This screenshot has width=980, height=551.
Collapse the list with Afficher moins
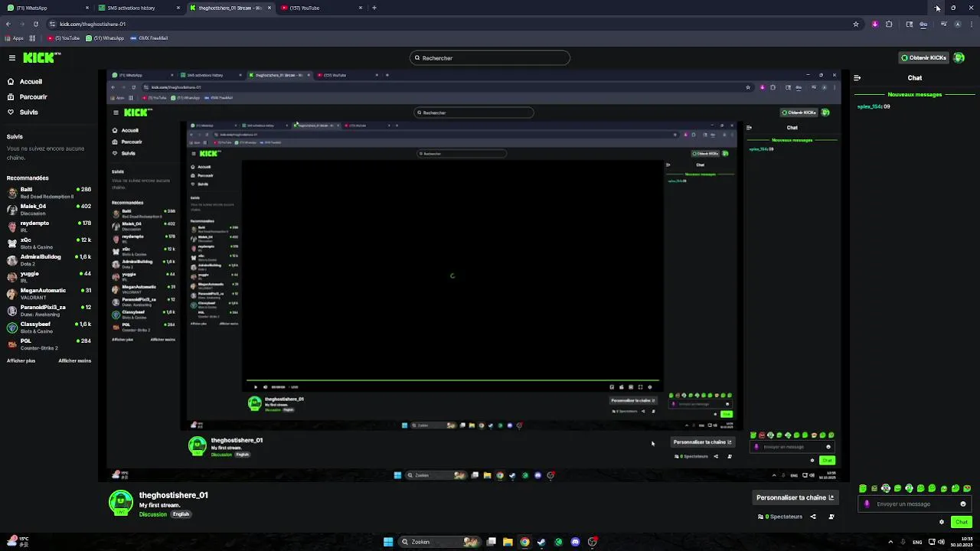click(x=74, y=360)
